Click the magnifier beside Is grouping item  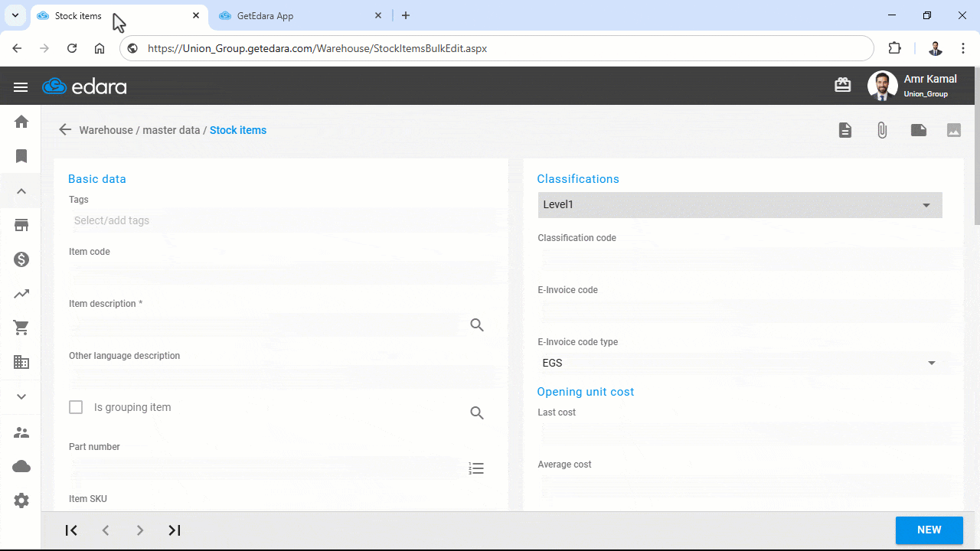(x=477, y=413)
